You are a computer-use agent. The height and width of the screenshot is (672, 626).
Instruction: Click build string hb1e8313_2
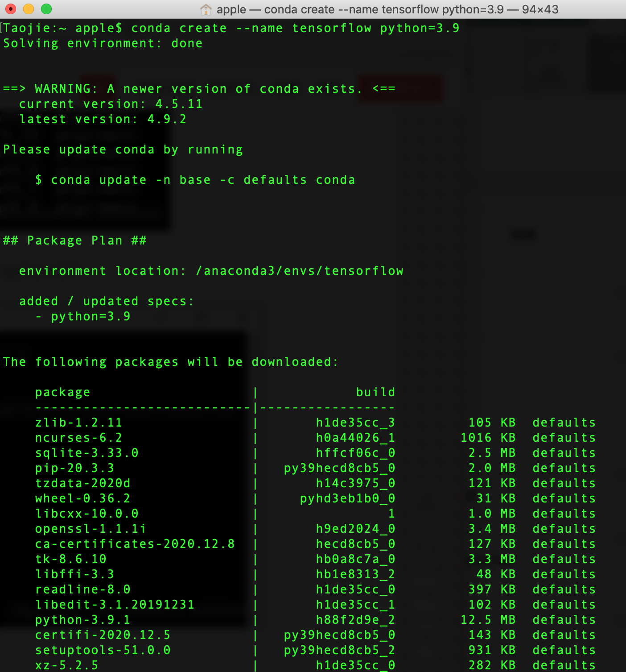(x=356, y=574)
